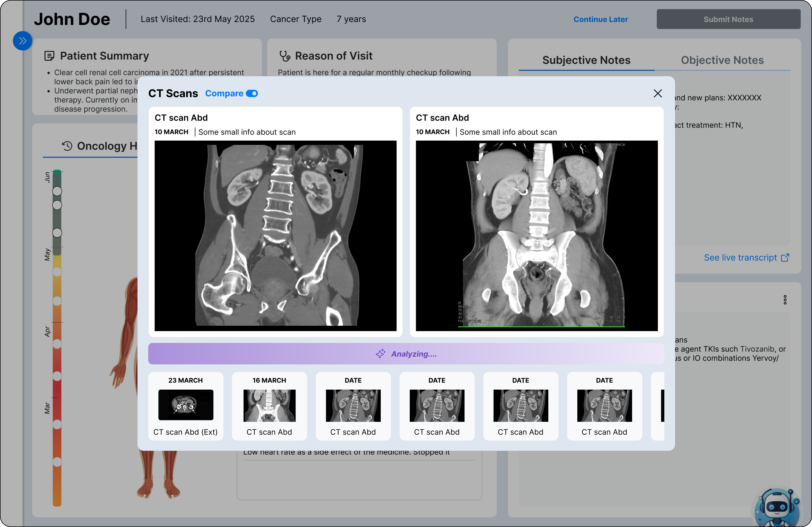Click the Oncology History clock icon
Image resolution: width=812 pixels, height=527 pixels.
(x=67, y=146)
